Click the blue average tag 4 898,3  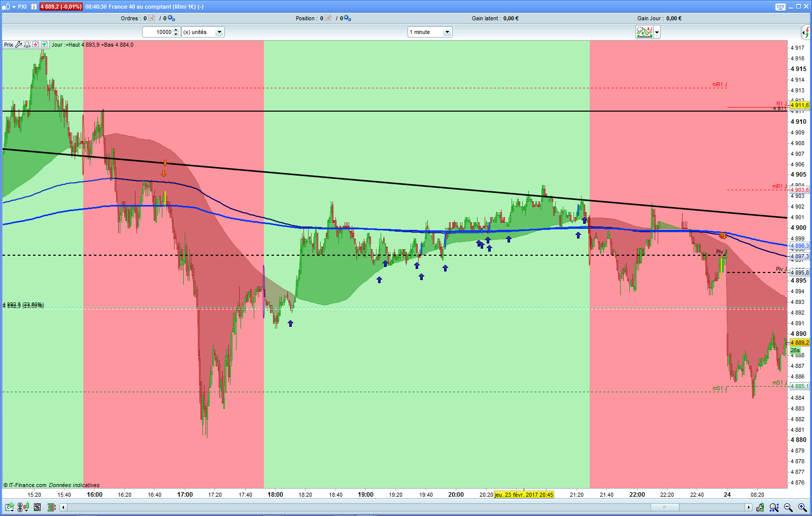[x=800, y=246]
